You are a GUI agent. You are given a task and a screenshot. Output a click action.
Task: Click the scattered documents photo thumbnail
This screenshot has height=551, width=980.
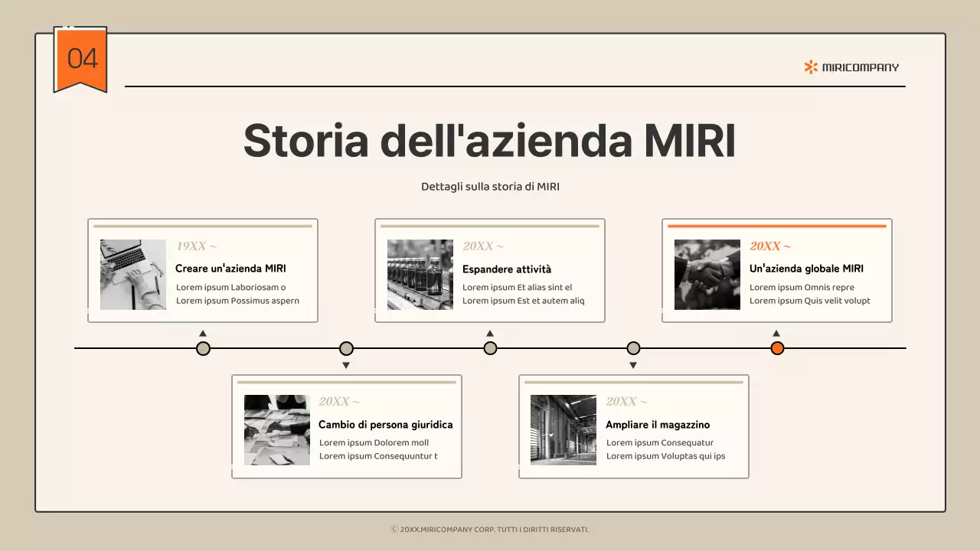pos(276,429)
